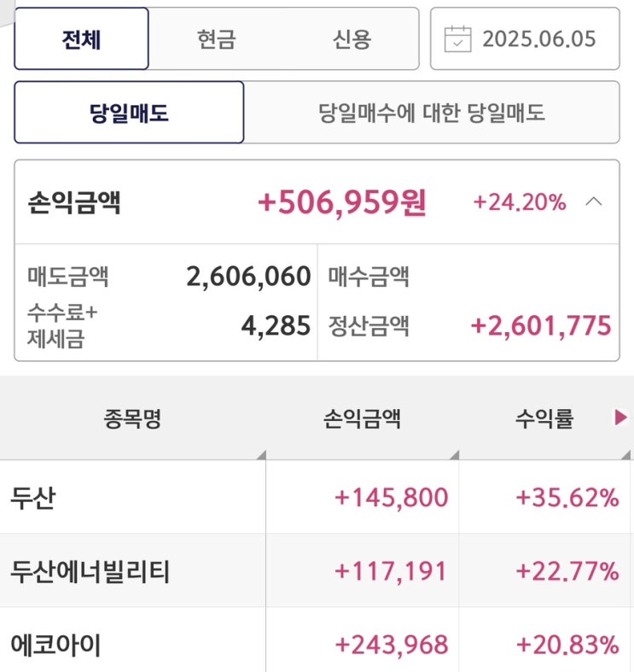Viewport: 634px width, 672px height.
Task: Collapse the 손익금액 summary with chevron
Action: coord(595,202)
